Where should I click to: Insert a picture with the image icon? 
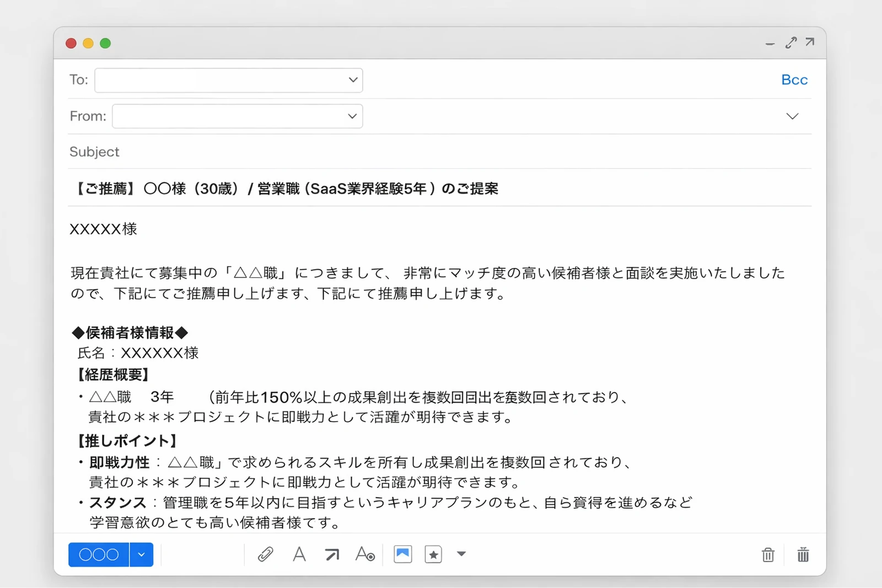coord(403,554)
